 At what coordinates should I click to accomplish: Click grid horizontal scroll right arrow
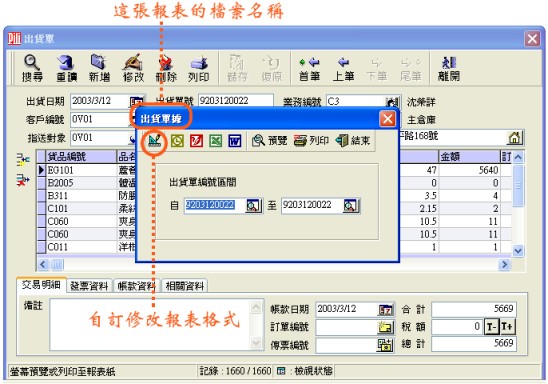point(504,265)
